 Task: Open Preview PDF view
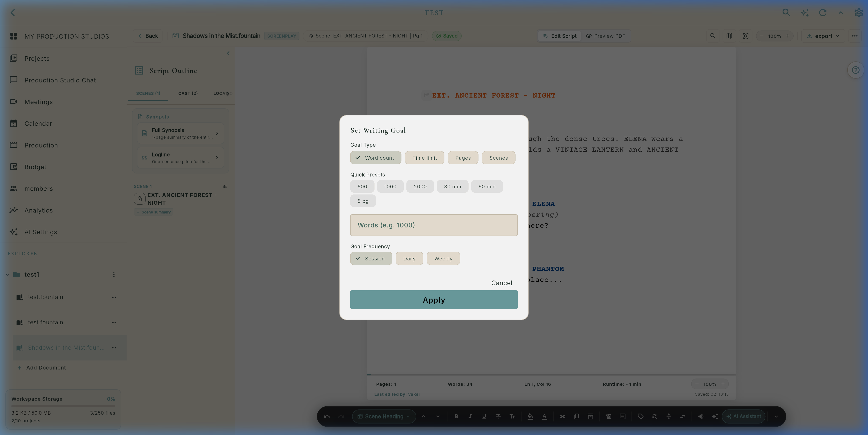(605, 36)
